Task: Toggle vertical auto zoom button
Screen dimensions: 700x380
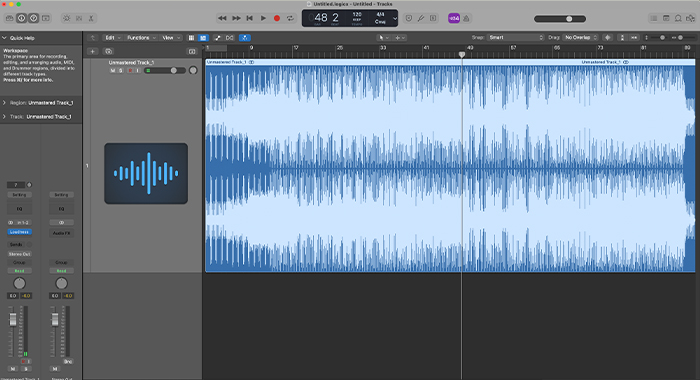Action: pyautogui.click(x=622, y=38)
